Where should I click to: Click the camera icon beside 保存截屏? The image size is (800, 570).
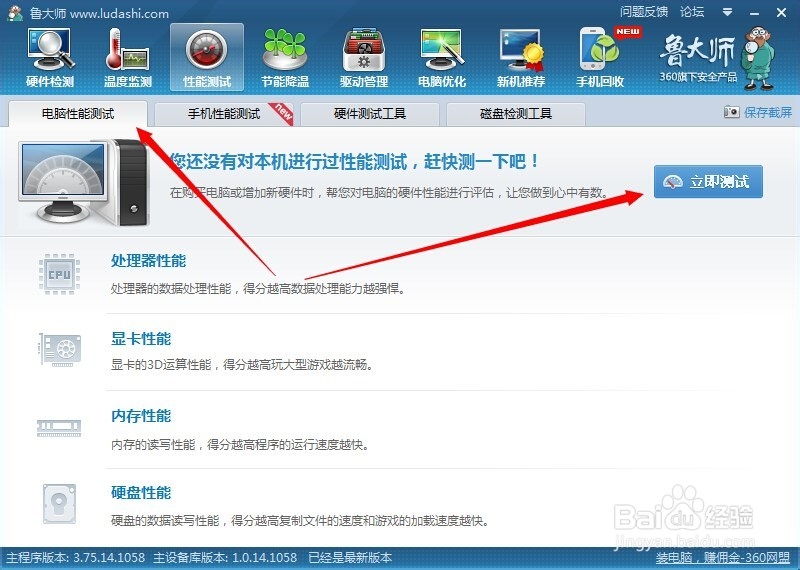click(731, 112)
